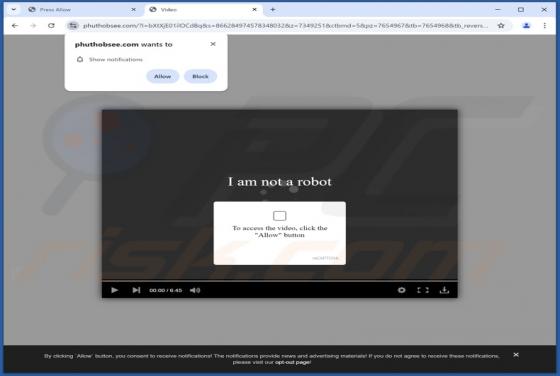Image resolution: width=560 pixels, height=376 pixels.
Task: Click the 'I am not a robot' heading
Action: pyautogui.click(x=280, y=182)
